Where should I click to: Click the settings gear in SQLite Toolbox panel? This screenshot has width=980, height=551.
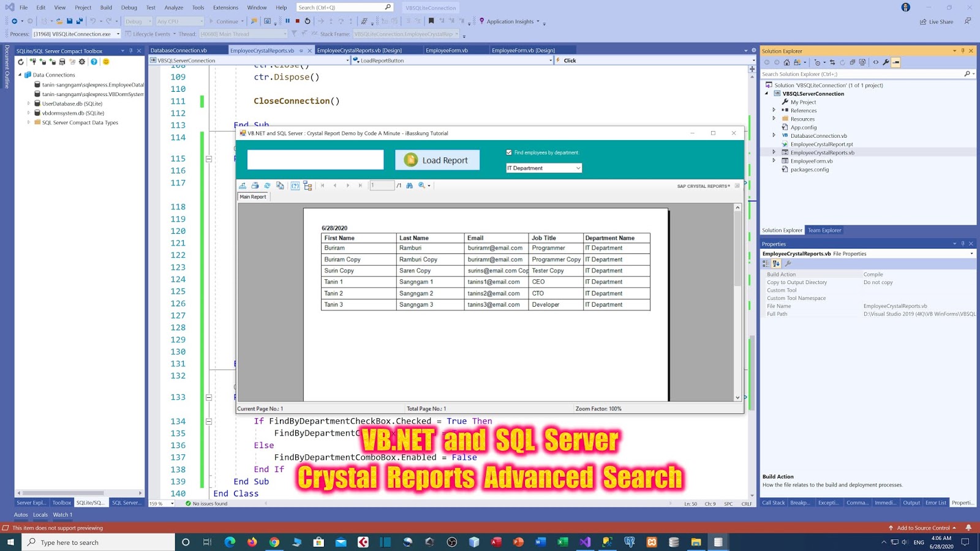(x=81, y=62)
